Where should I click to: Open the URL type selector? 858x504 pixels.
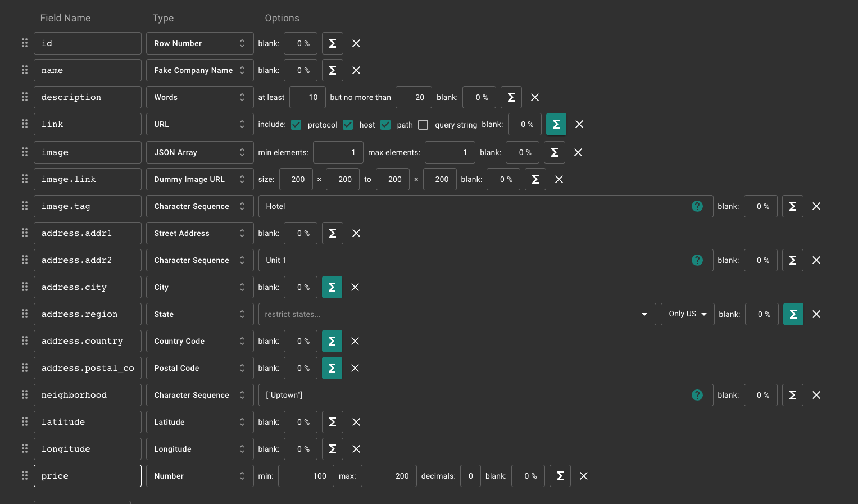point(200,124)
